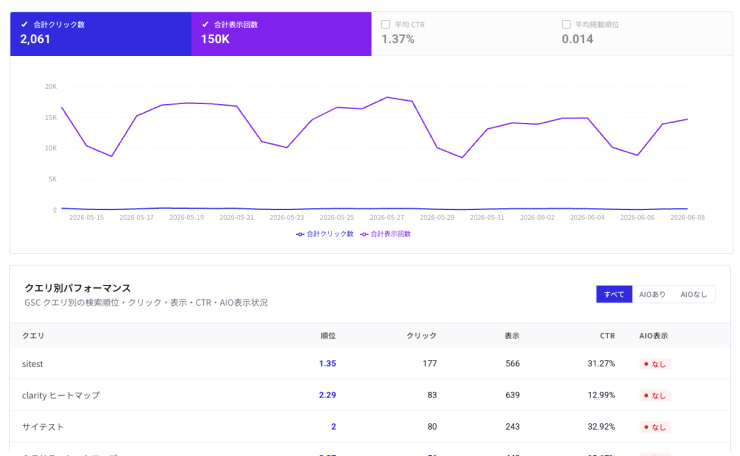Open the clarity ヒートマップ query row
Viewport: 740px width, 456px height.
(370, 395)
